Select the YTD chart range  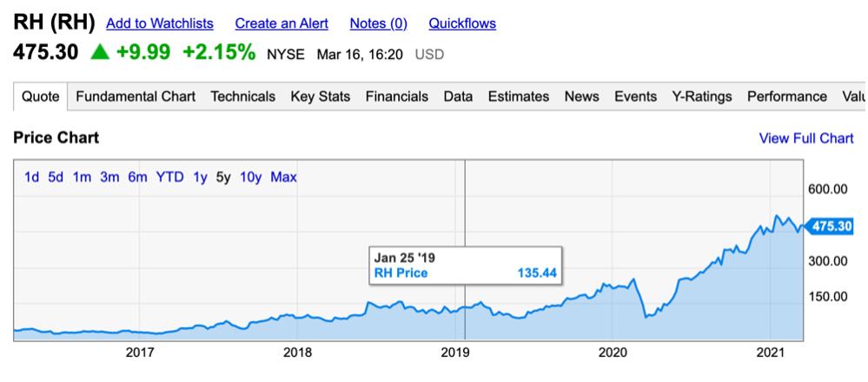[169, 177]
